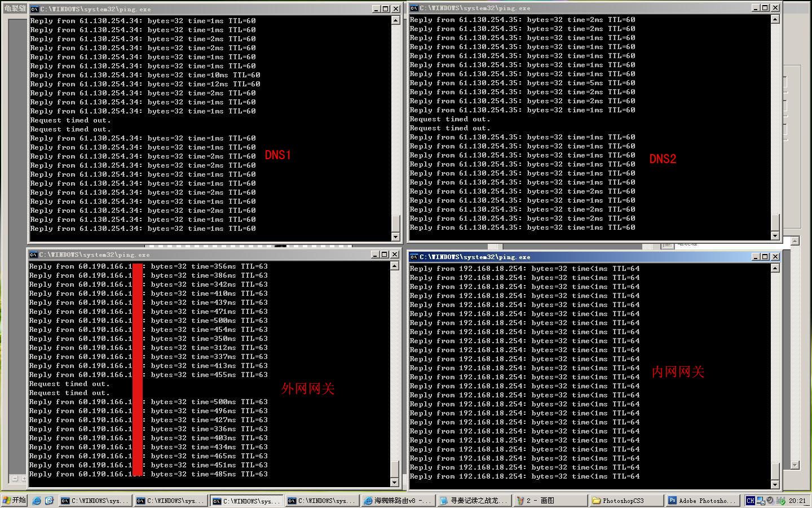Launch first Internet Explorer quick launch icon
This screenshot has height=508, width=812.
point(37,501)
